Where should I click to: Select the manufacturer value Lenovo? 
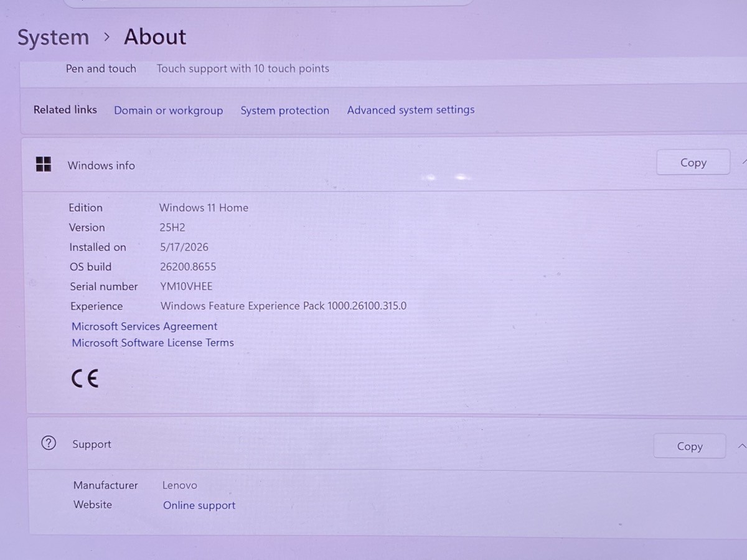[180, 485]
